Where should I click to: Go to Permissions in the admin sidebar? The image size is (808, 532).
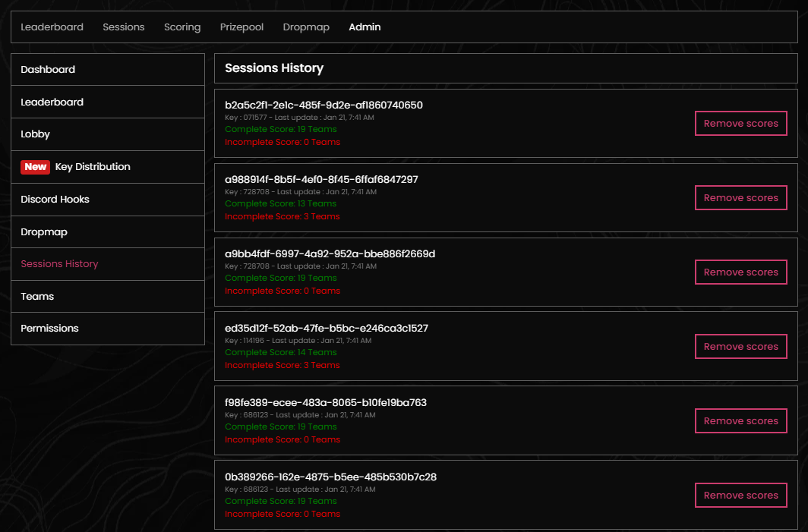49,329
